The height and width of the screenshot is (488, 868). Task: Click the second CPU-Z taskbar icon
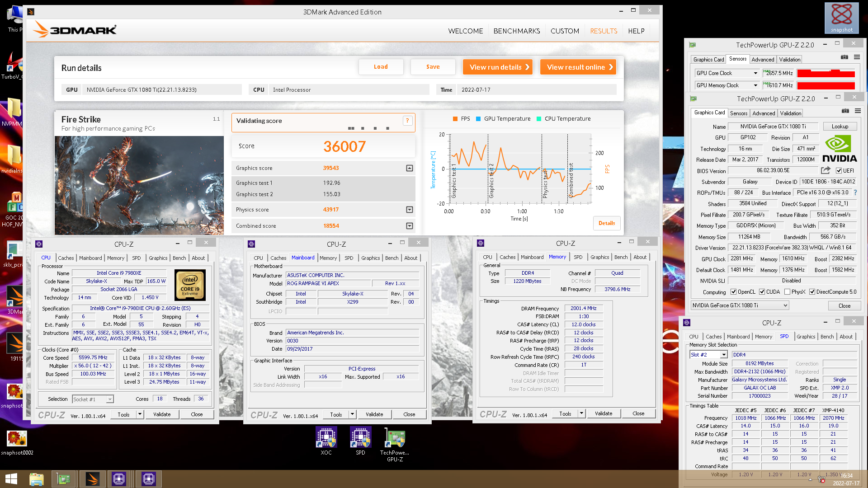click(x=149, y=479)
